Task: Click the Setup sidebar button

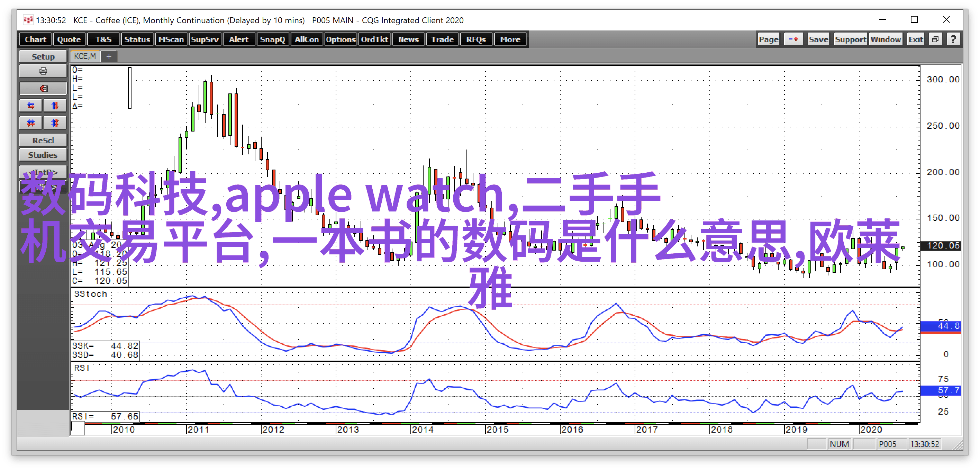Action: coord(43,56)
